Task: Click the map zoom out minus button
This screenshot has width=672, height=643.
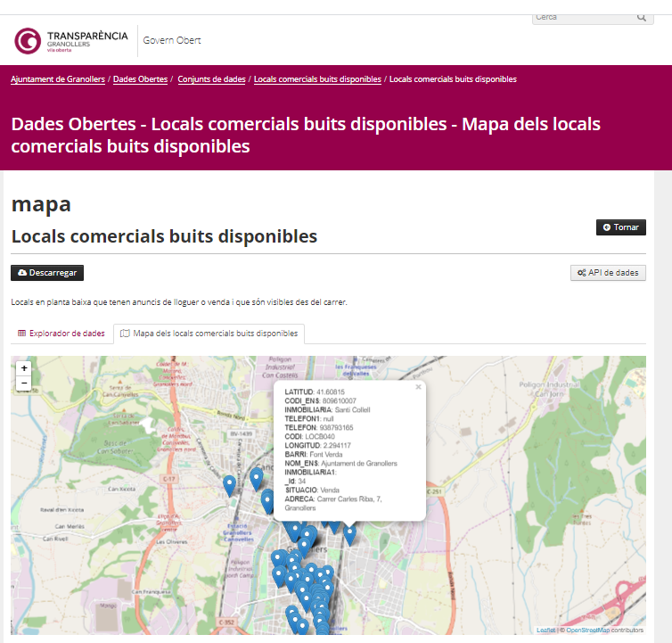Action: 24,383
